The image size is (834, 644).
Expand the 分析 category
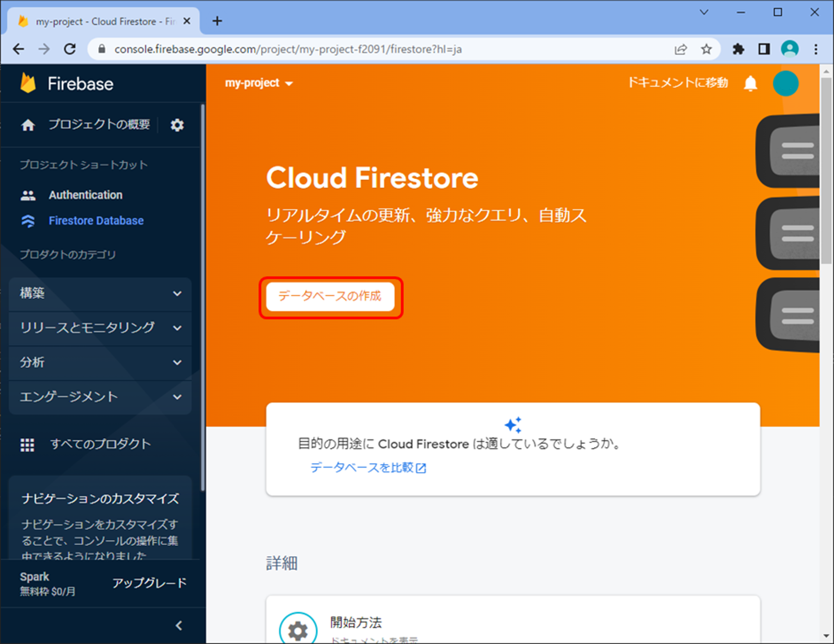click(x=100, y=363)
